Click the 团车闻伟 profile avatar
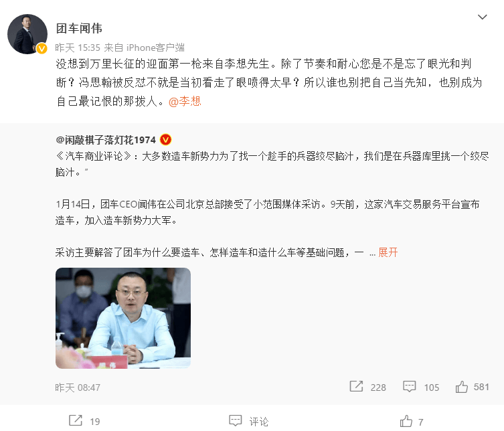504x431 pixels. (x=27, y=33)
